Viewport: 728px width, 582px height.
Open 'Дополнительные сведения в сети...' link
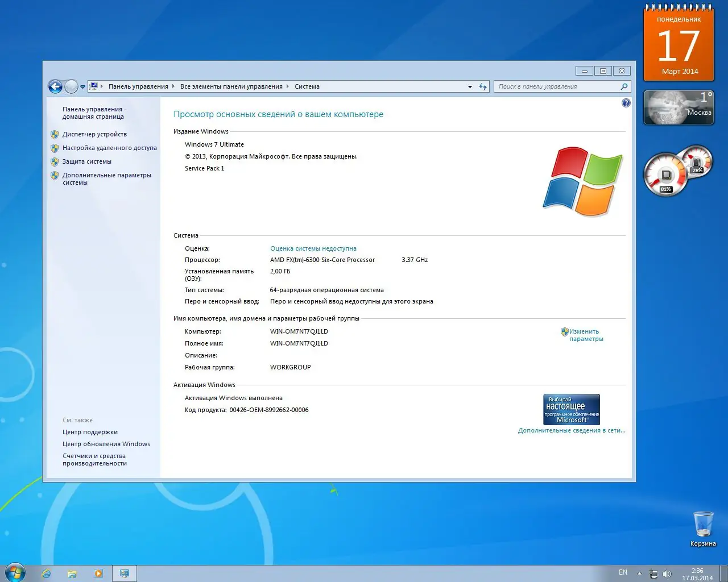(572, 430)
